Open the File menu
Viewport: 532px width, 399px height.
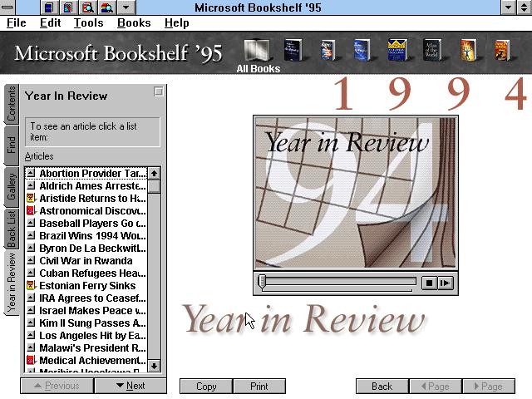coord(17,22)
